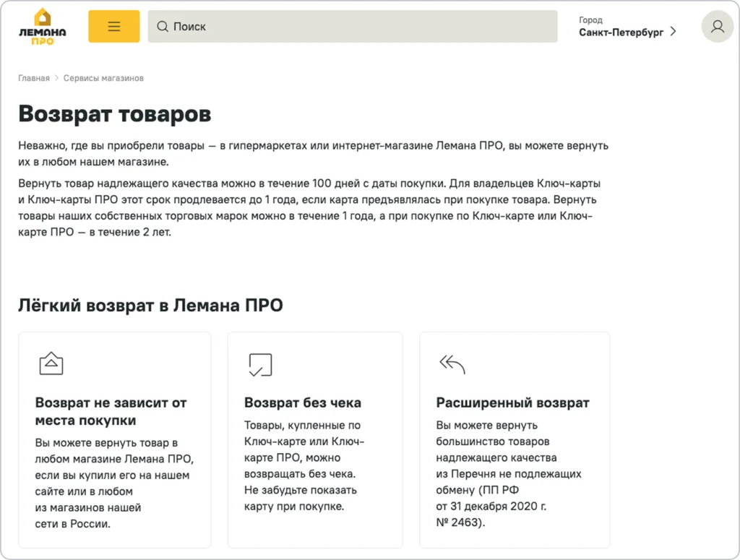Click the checkmark icon above 'Возврат без чека'
Image resolution: width=740 pixels, height=560 pixels.
pyautogui.click(x=259, y=365)
